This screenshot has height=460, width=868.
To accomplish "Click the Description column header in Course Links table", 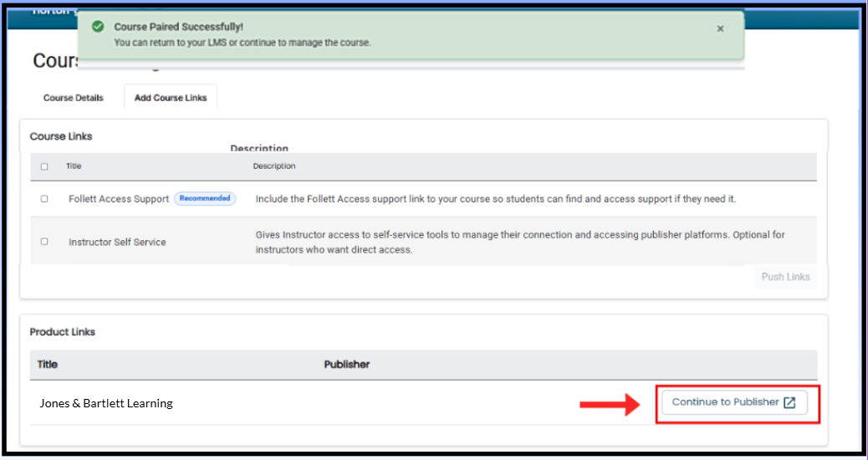I will click(x=274, y=166).
